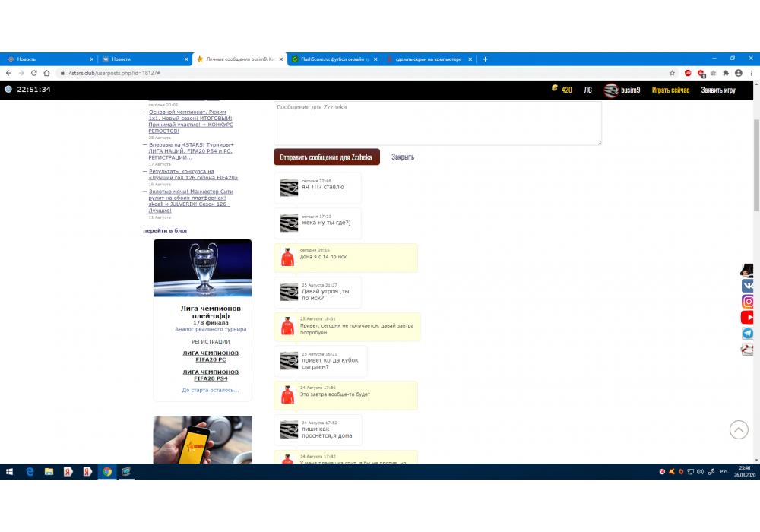The width and height of the screenshot is (760, 532).
Task: Bookmark this page with the star icon
Action: pyautogui.click(x=672, y=73)
